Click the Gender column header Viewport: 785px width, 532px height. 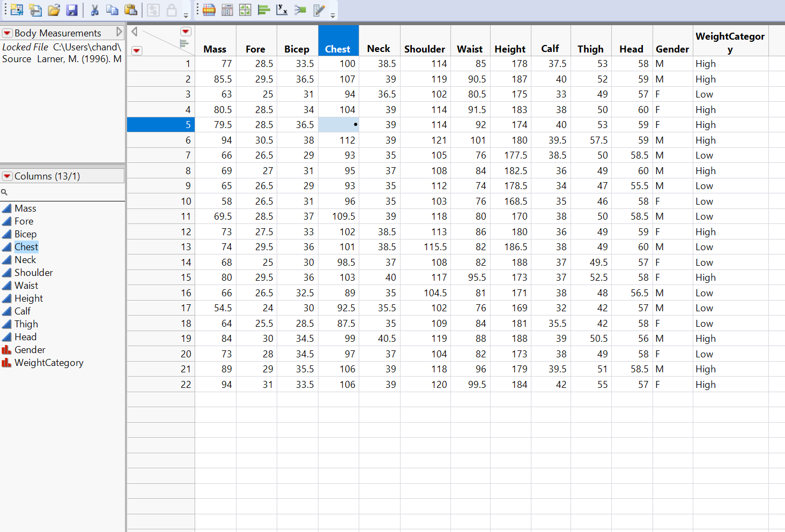672,41
